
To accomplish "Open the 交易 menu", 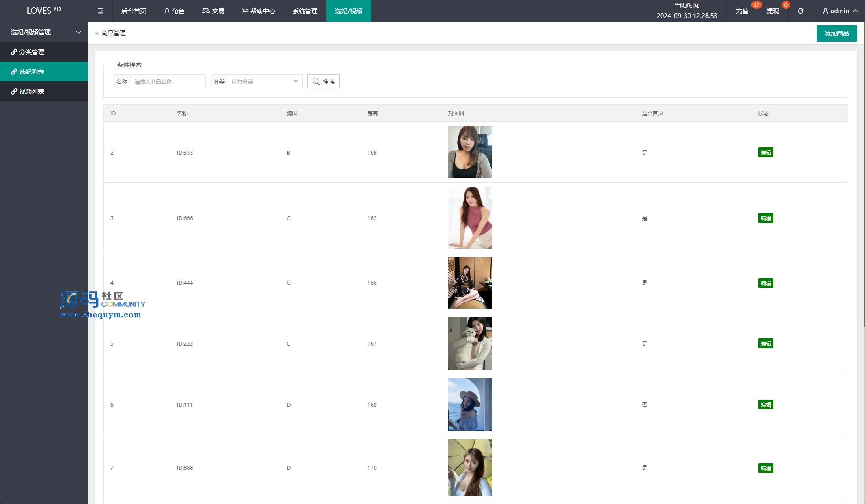I will point(213,11).
